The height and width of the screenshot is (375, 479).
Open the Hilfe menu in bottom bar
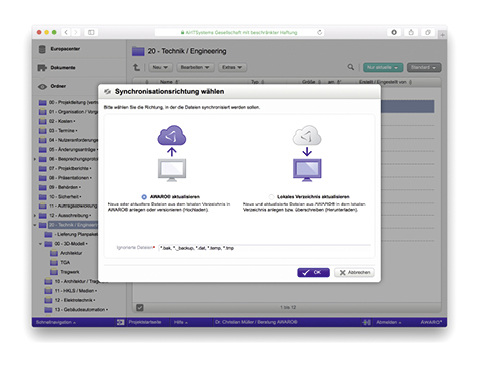tap(181, 322)
